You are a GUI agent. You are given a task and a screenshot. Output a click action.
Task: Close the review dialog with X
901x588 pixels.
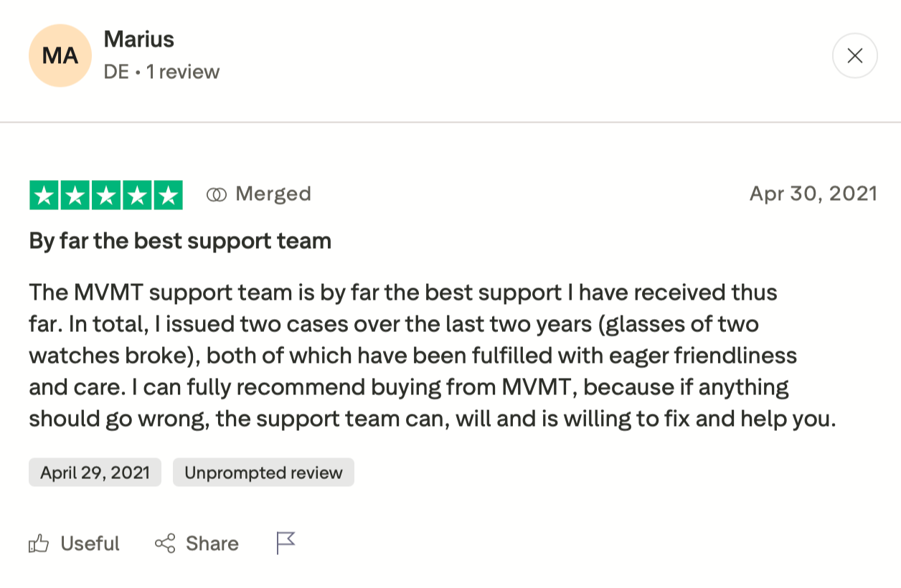coord(854,56)
